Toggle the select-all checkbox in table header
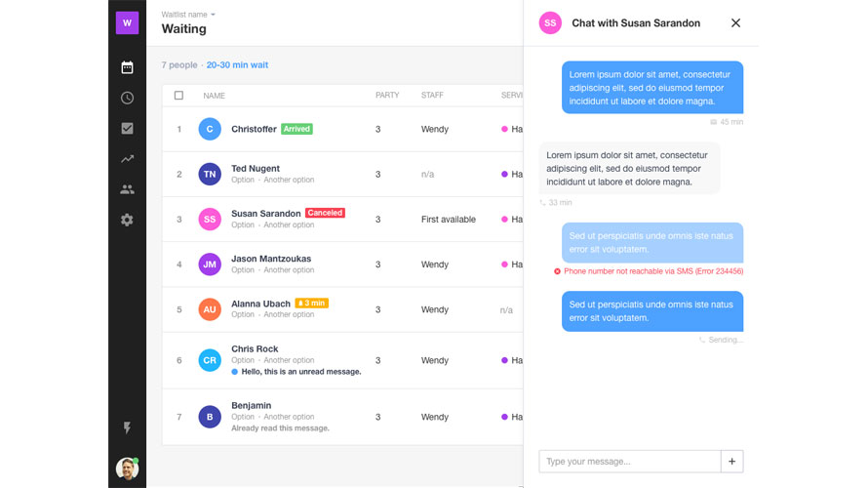This screenshot has width=868, height=488. click(178, 96)
